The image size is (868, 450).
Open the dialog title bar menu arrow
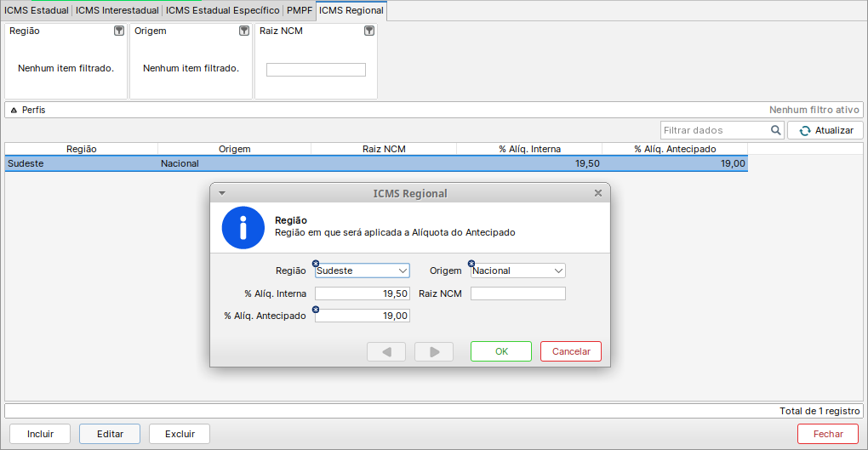[222, 193]
